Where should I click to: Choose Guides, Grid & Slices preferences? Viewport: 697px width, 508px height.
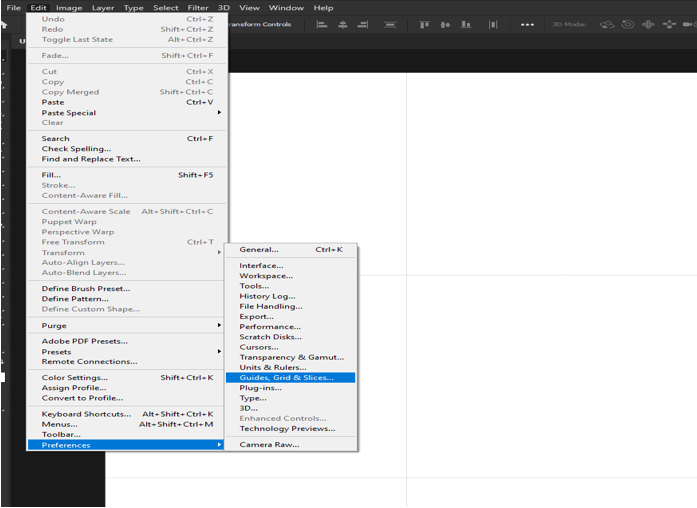coord(289,378)
